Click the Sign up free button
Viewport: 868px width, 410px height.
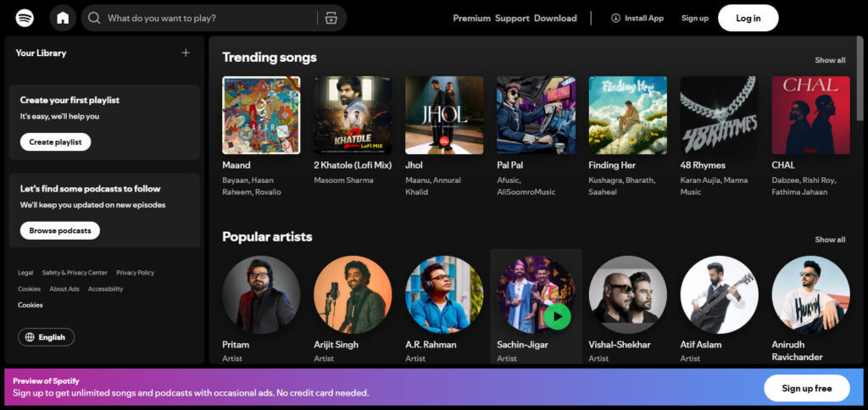click(x=807, y=388)
